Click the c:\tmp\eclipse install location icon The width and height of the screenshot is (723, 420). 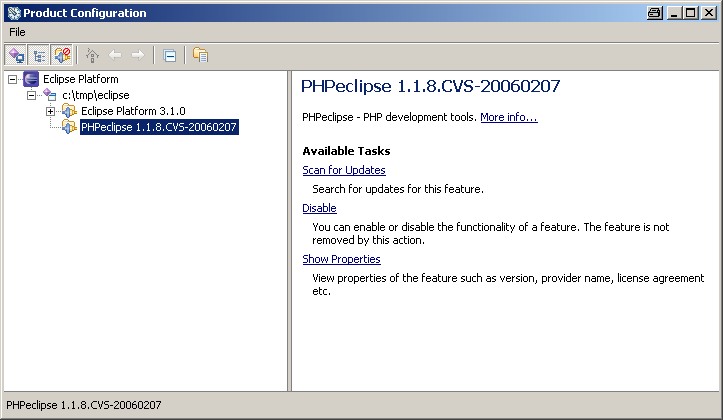[x=50, y=95]
